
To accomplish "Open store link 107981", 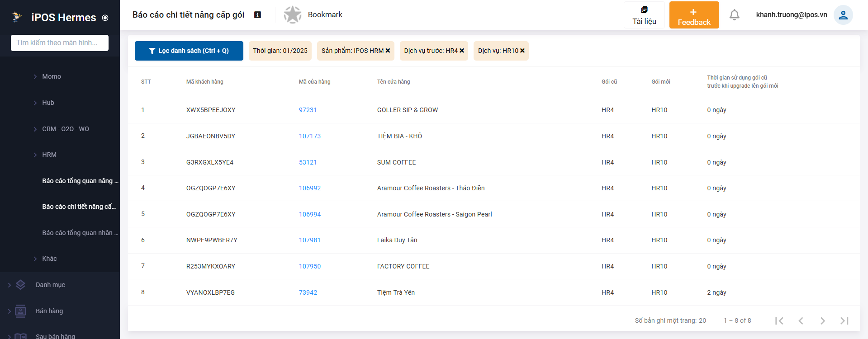I will 310,240.
